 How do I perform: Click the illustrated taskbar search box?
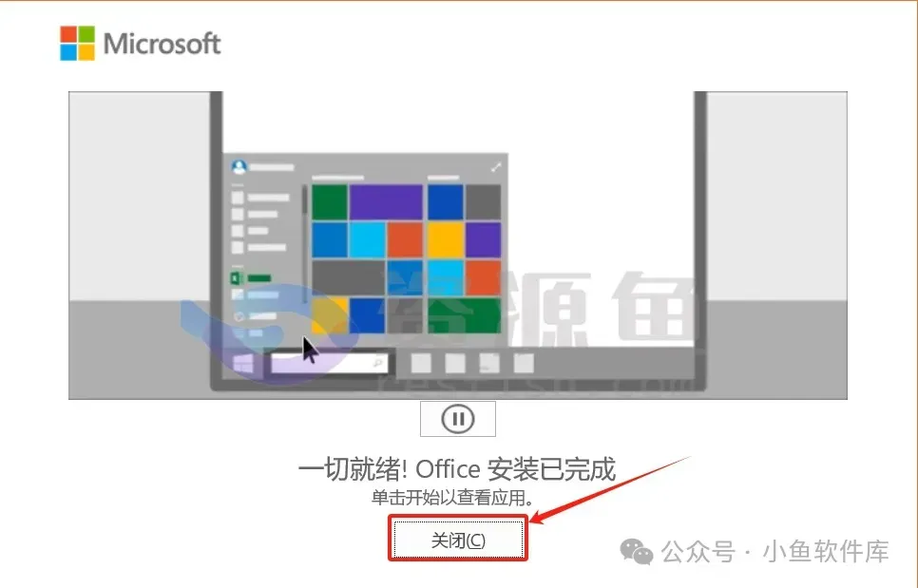(329, 363)
